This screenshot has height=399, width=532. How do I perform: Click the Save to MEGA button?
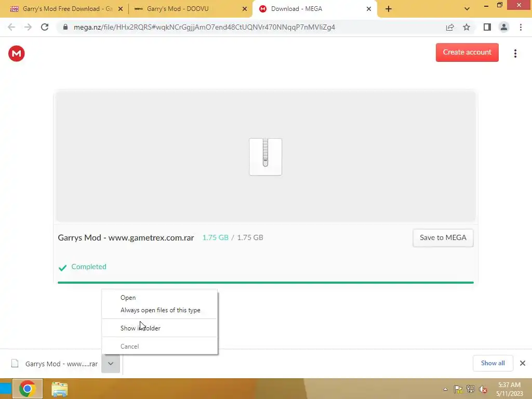point(443,238)
